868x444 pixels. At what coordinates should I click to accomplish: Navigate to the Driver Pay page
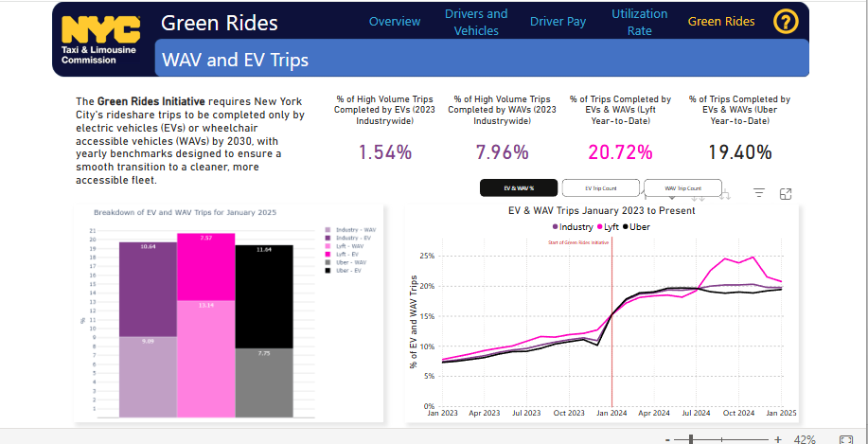558,22
